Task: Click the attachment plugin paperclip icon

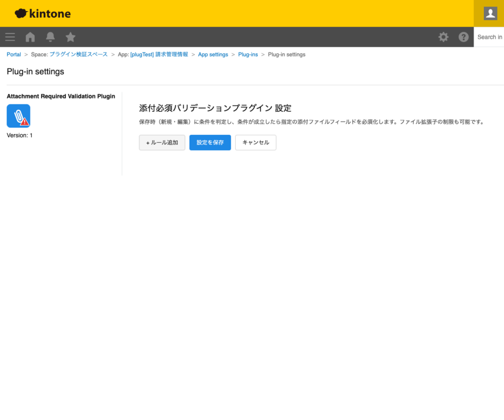Action: click(x=18, y=116)
